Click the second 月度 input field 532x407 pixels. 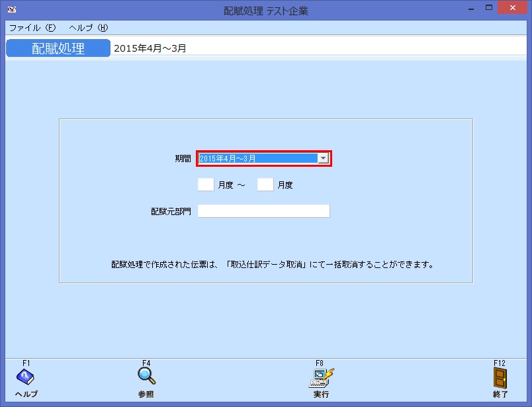(x=265, y=185)
